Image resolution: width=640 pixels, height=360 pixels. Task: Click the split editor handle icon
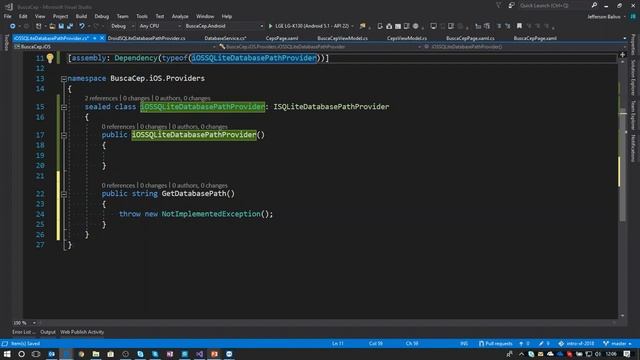622,55
